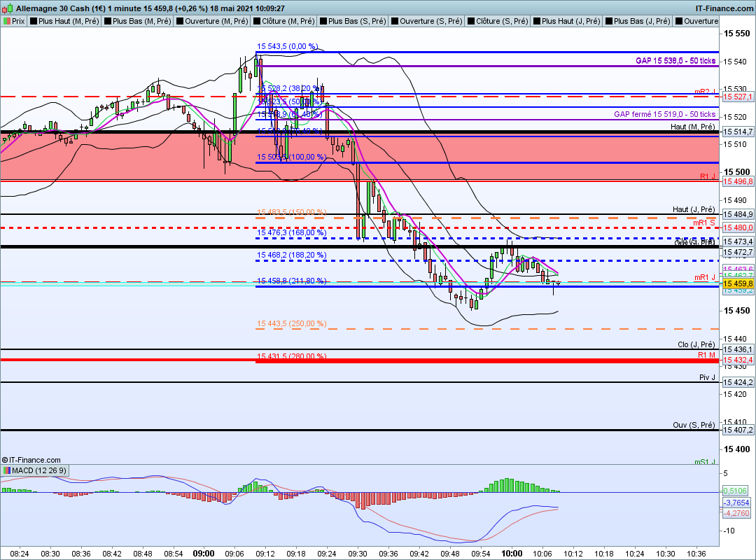Click the 15 500 price axis tick

point(737,171)
